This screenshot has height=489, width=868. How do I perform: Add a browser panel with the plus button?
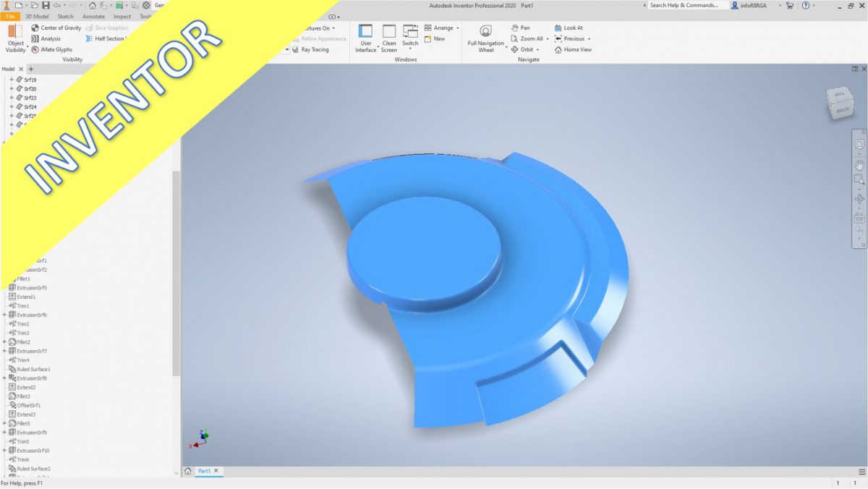coord(30,69)
